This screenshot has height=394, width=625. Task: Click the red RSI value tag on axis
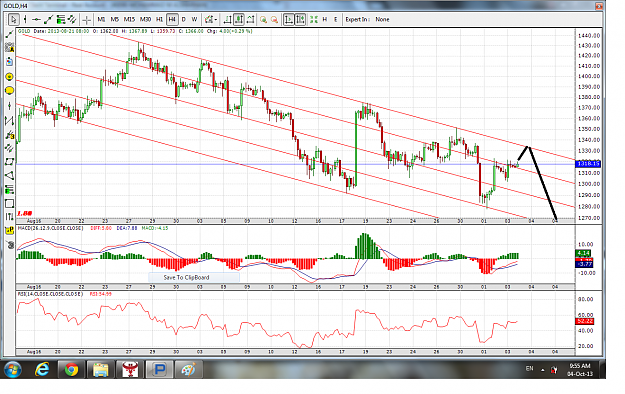pyautogui.click(x=585, y=321)
